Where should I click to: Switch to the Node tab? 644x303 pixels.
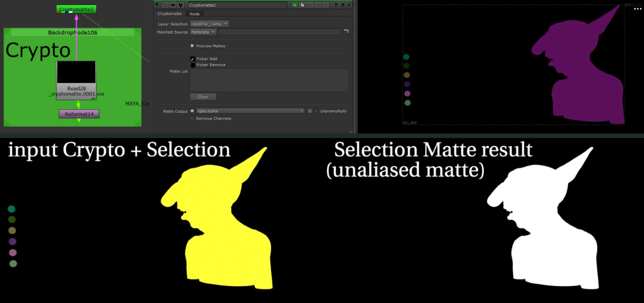point(194,13)
